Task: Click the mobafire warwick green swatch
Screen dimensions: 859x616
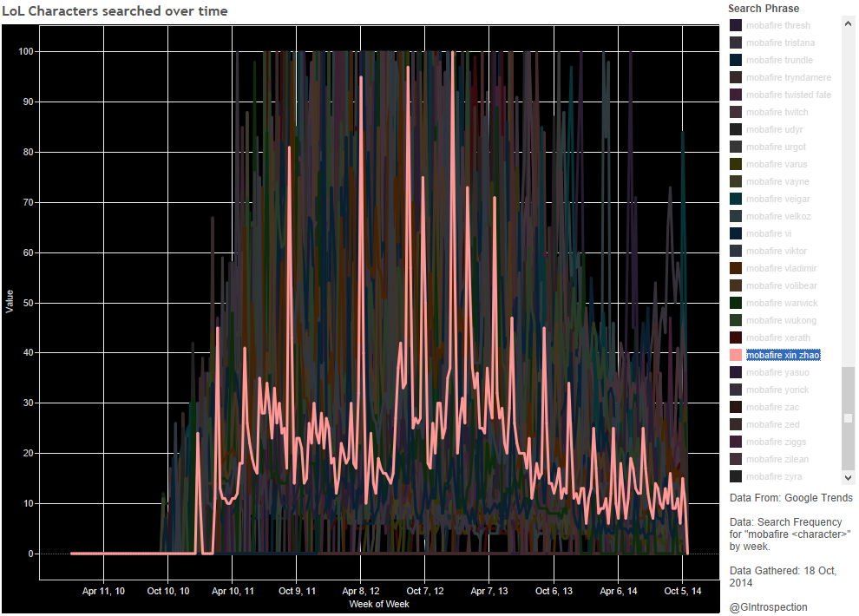Action: click(x=736, y=303)
